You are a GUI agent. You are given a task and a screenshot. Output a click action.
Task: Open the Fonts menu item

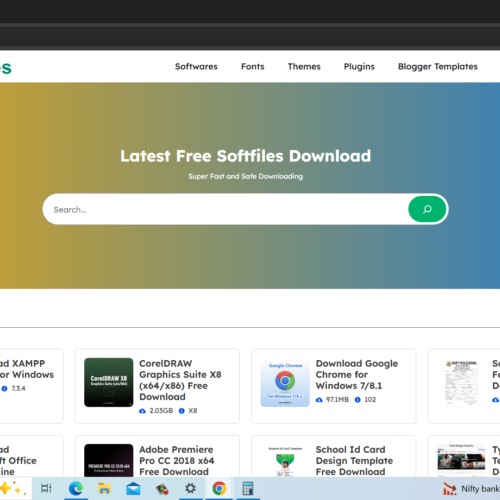[253, 67]
